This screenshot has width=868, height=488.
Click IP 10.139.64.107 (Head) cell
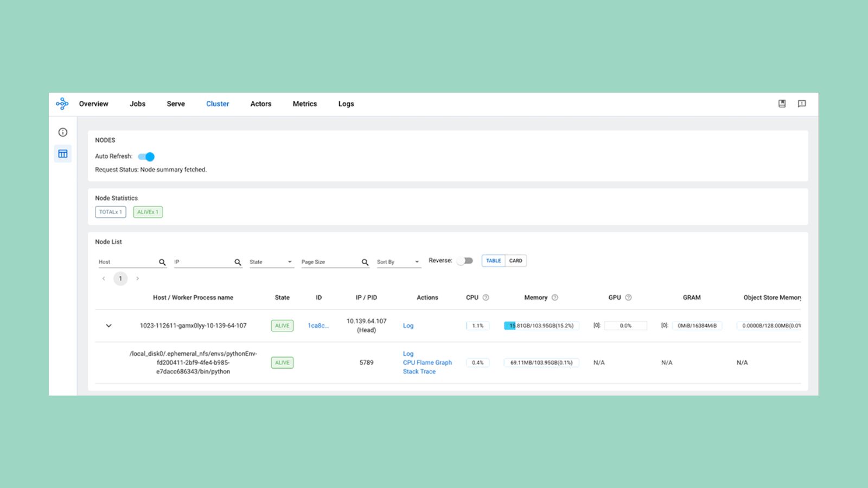(x=367, y=326)
